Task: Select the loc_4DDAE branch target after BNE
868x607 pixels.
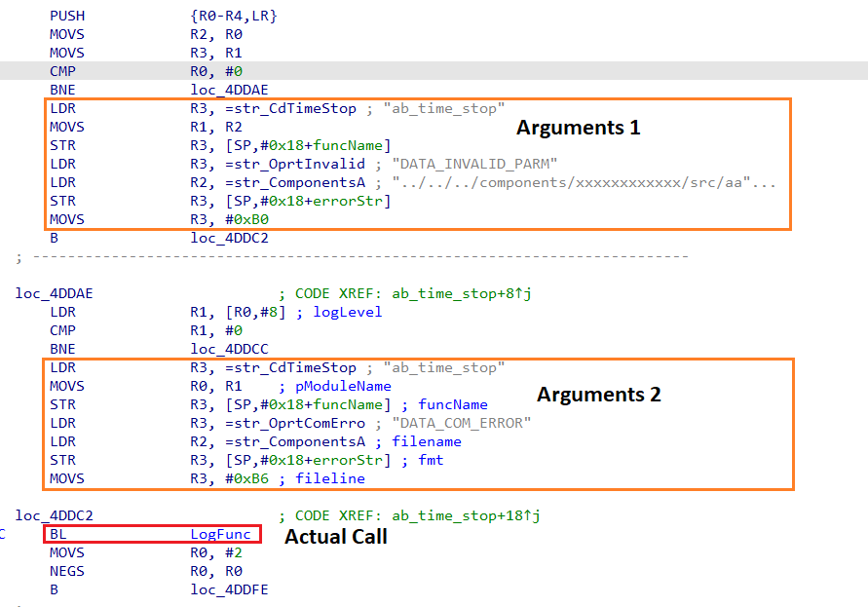Action: point(229,90)
